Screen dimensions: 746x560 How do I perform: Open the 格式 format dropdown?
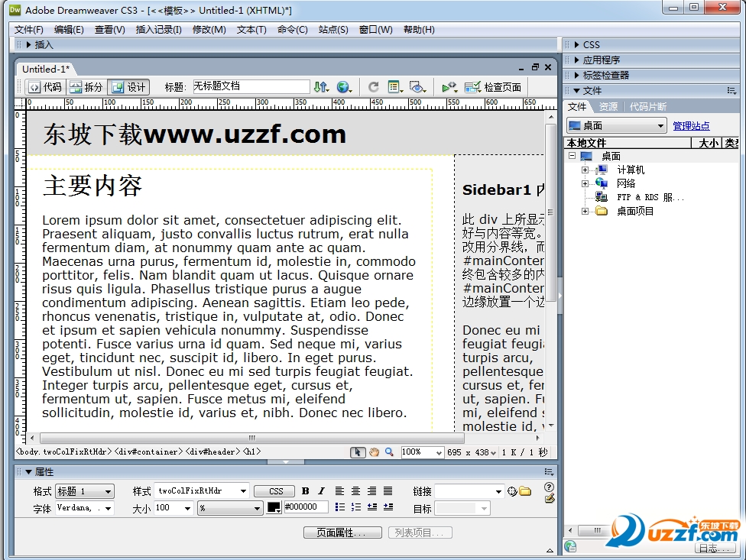click(x=84, y=491)
